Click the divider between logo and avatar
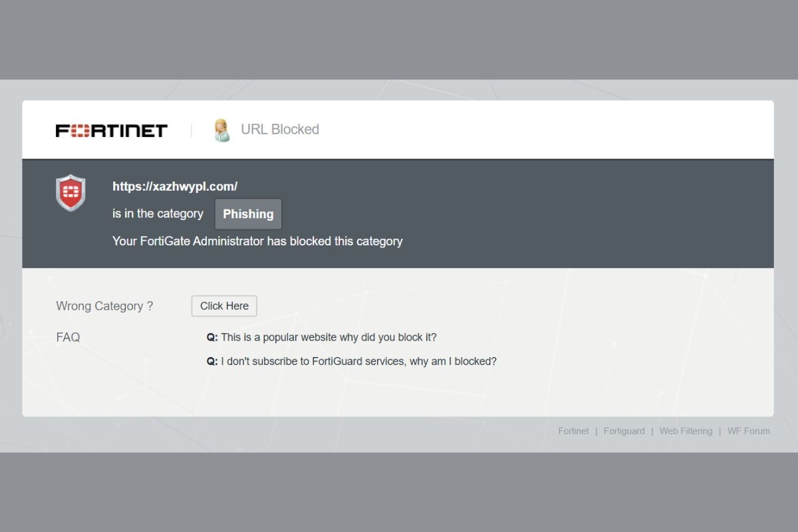This screenshot has height=532, width=798. point(192,130)
